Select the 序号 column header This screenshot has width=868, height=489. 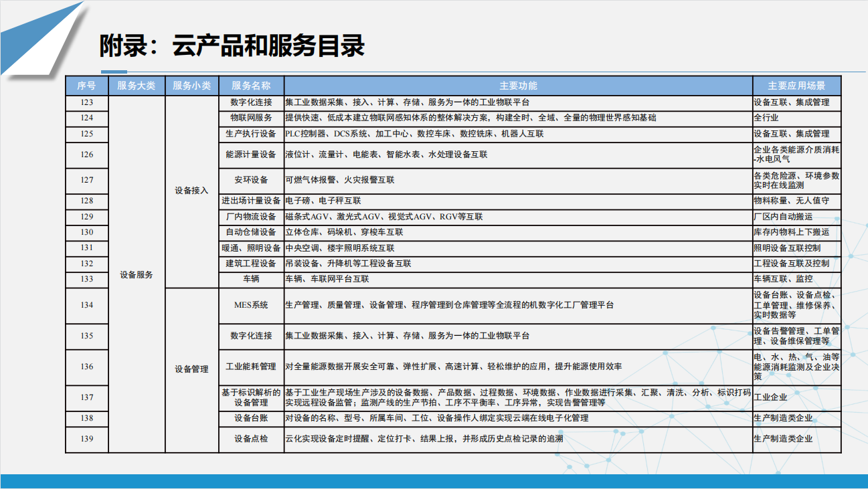(86, 86)
